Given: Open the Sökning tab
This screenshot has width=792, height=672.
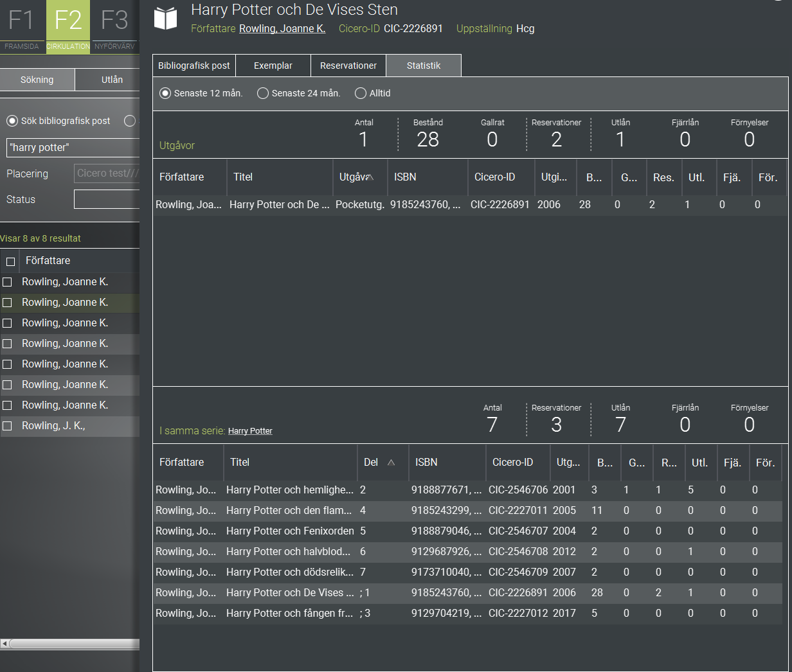Looking at the screenshot, I should [37, 80].
